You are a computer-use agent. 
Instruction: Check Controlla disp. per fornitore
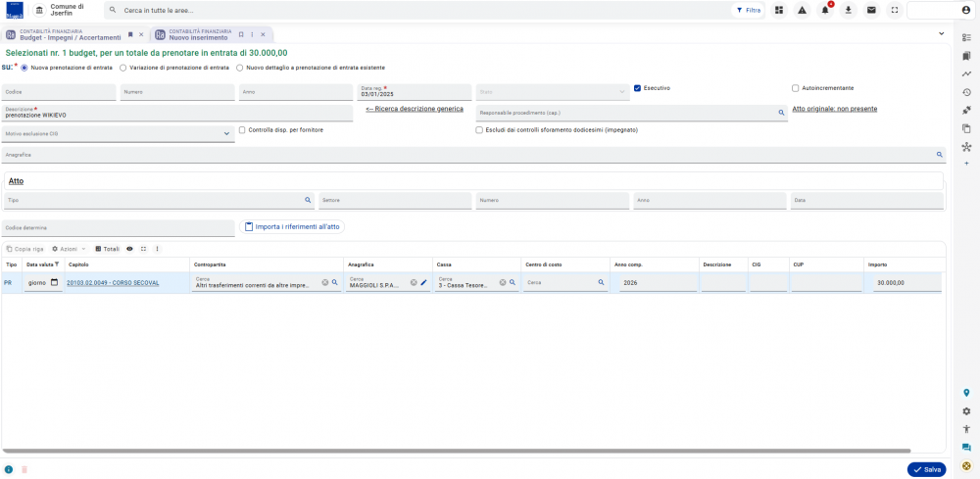coord(242,130)
